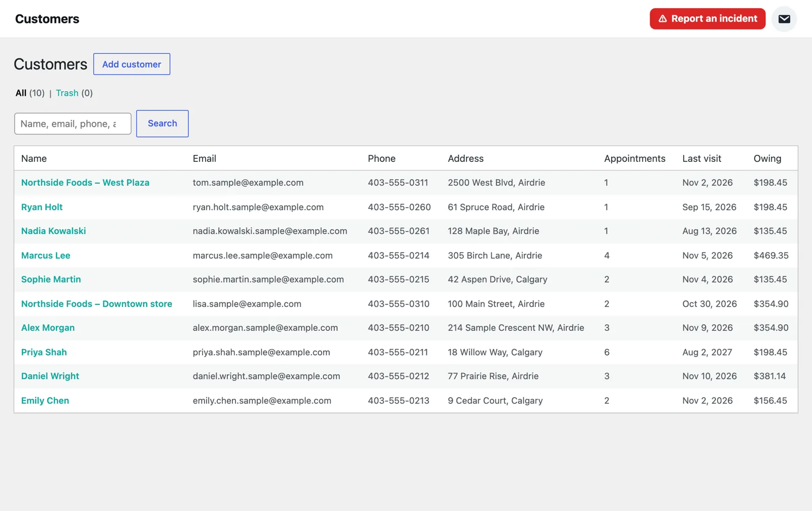Click the Owing column header
Viewport: 812px width, 511px height.
767,158
